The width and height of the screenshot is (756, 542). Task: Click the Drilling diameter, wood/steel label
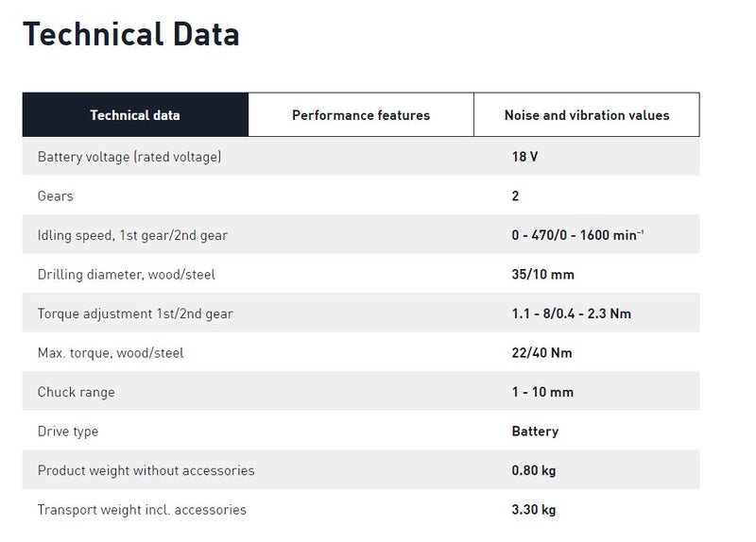pos(127,275)
